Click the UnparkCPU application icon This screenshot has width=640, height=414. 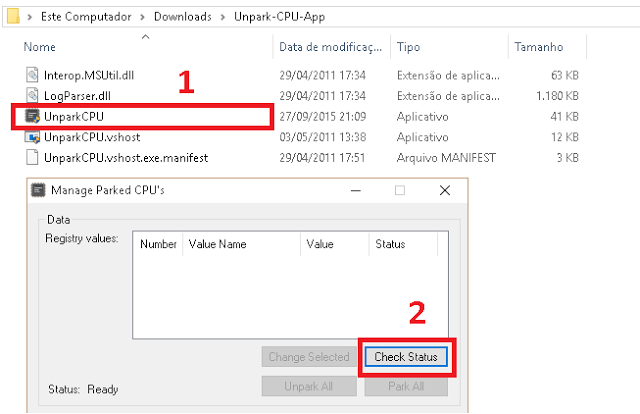click(32, 116)
